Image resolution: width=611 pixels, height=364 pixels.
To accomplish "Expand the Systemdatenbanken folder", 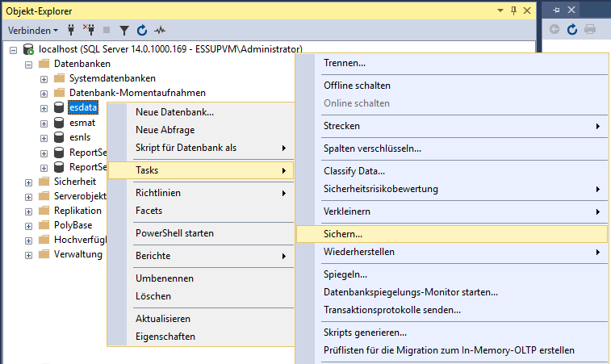I will (44, 80).
